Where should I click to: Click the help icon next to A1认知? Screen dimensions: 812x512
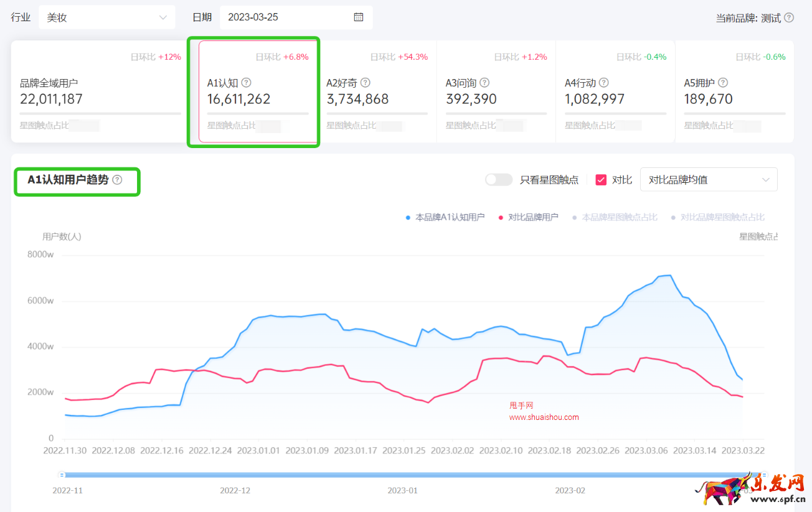coord(247,83)
